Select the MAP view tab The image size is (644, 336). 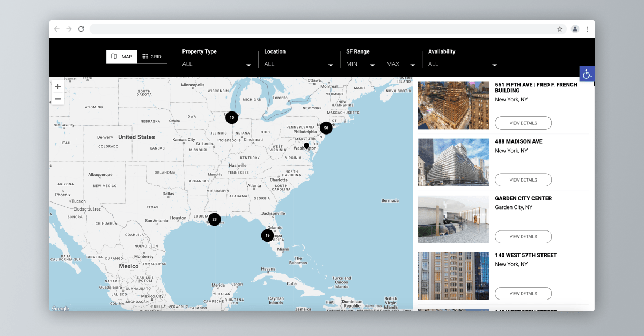121,56
